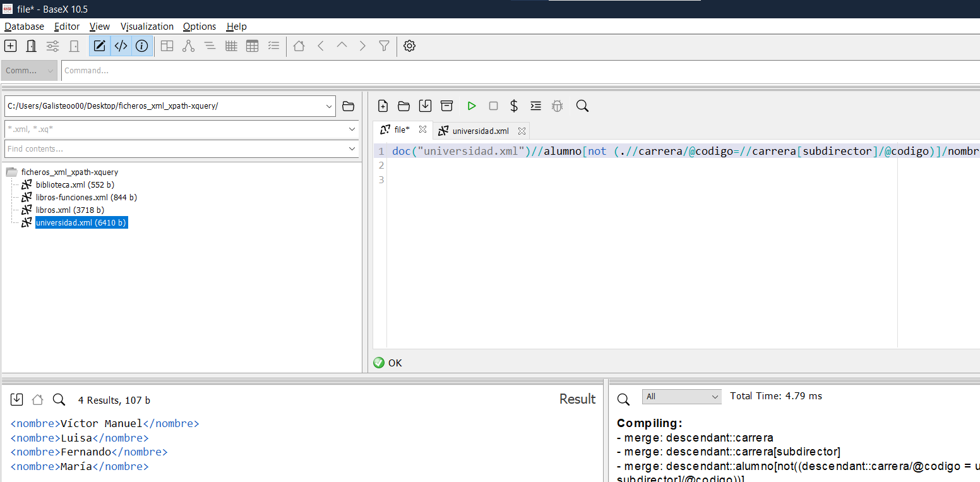Save the current query with the save icon

(425, 105)
